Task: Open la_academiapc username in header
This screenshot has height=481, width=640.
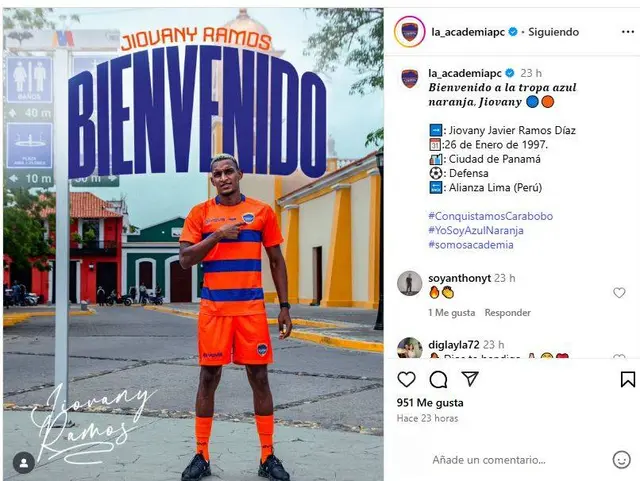Action: point(468,32)
